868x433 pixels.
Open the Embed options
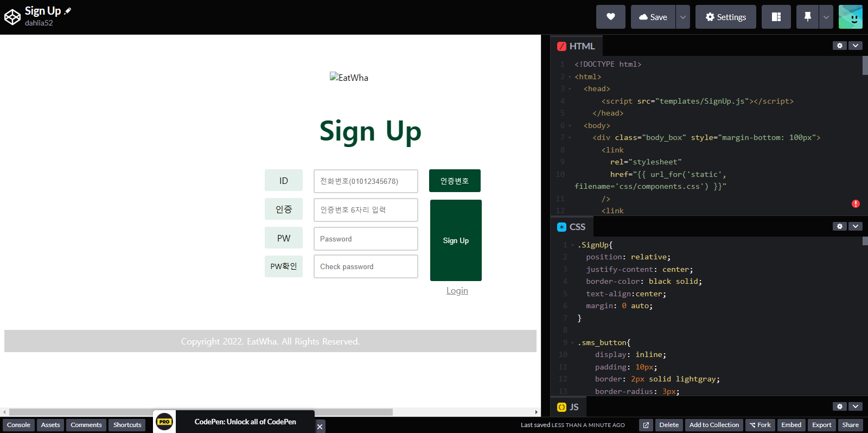click(x=791, y=425)
